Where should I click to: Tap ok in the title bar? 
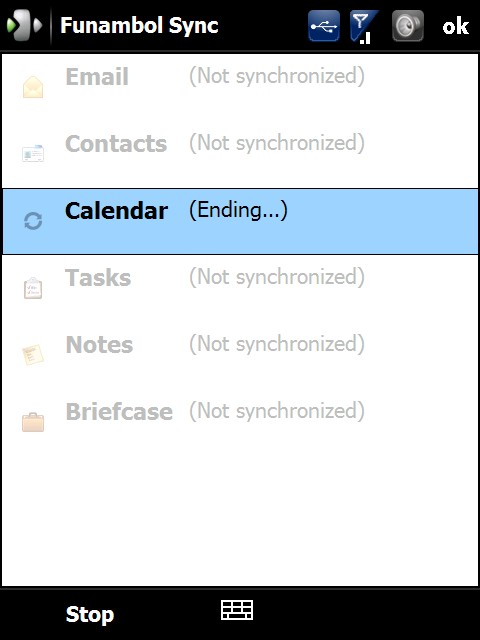455,27
